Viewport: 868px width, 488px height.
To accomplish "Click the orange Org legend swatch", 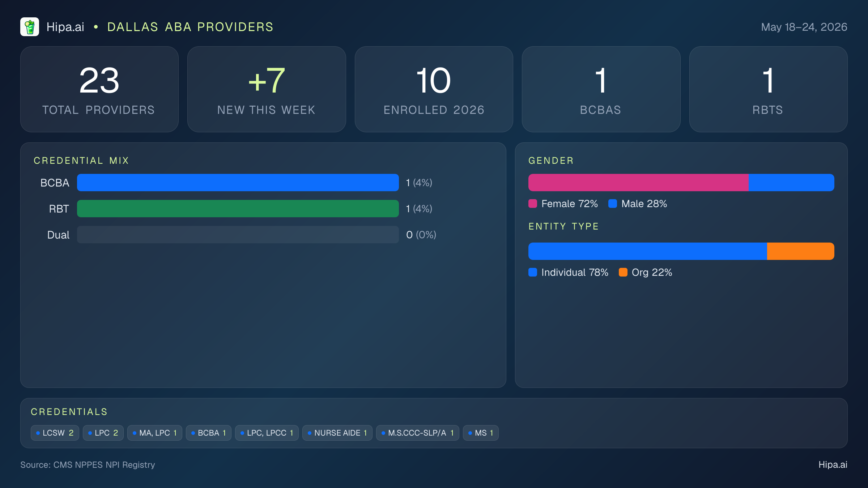I will point(623,272).
